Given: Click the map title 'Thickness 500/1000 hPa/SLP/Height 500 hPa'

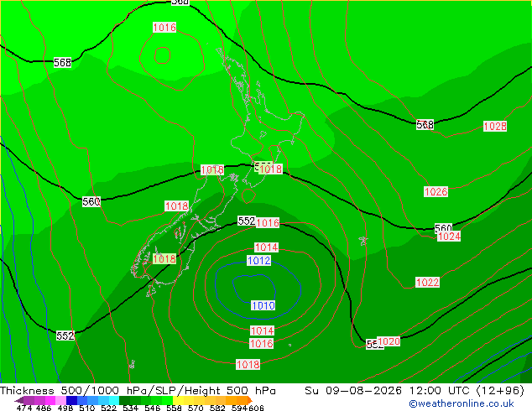Looking at the screenshot, I should (x=138, y=391).
